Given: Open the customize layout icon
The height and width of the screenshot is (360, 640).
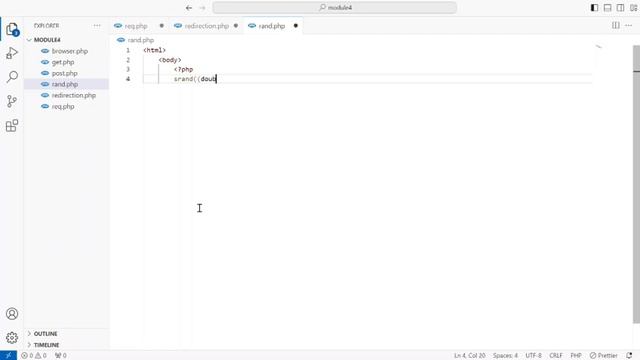Looking at the screenshot, I should coord(633,8).
